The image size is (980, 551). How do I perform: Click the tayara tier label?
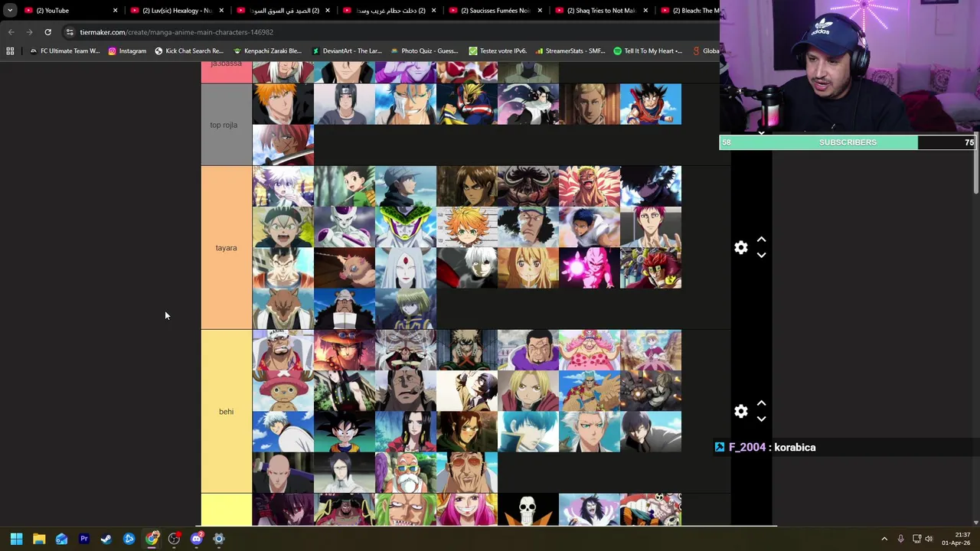(x=226, y=248)
